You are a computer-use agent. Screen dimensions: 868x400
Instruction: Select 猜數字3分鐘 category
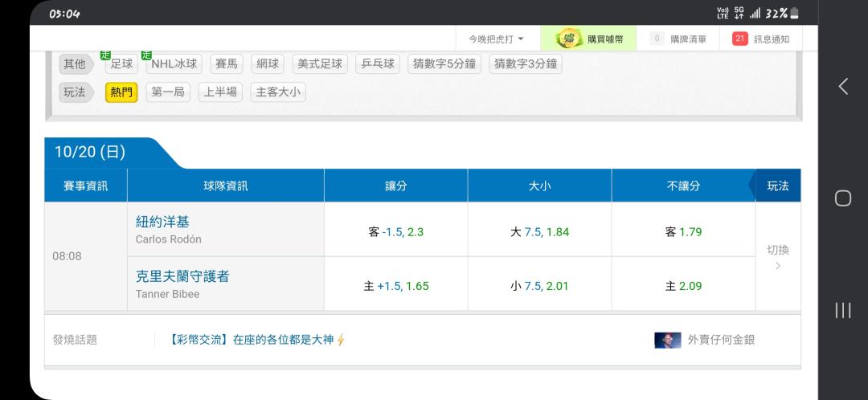tap(526, 63)
